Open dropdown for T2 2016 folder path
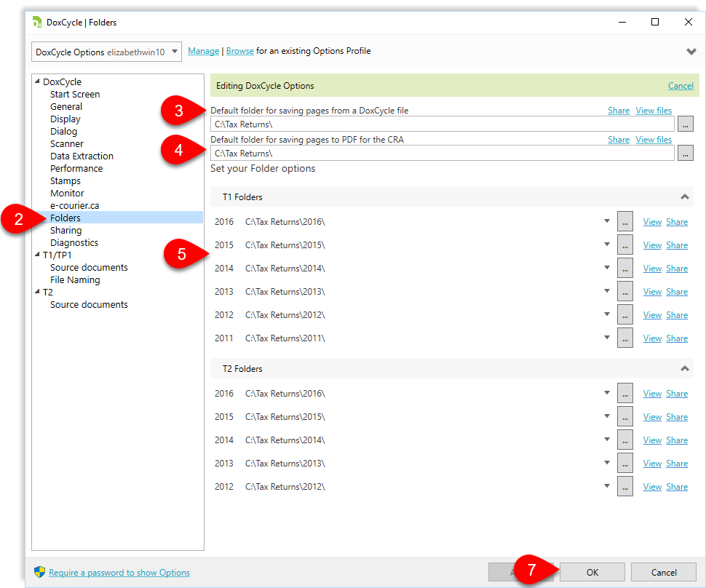This screenshot has height=588, width=706. (607, 393)
